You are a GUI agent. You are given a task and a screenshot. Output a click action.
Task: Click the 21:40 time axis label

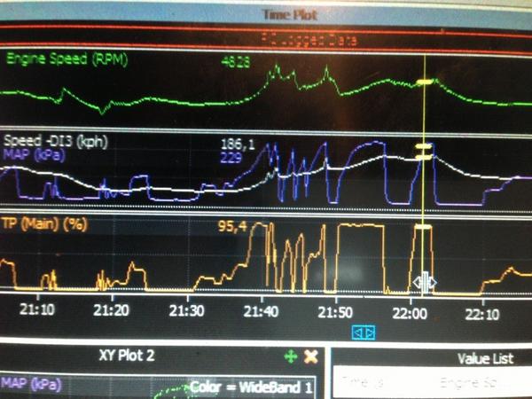pos(261,311)
